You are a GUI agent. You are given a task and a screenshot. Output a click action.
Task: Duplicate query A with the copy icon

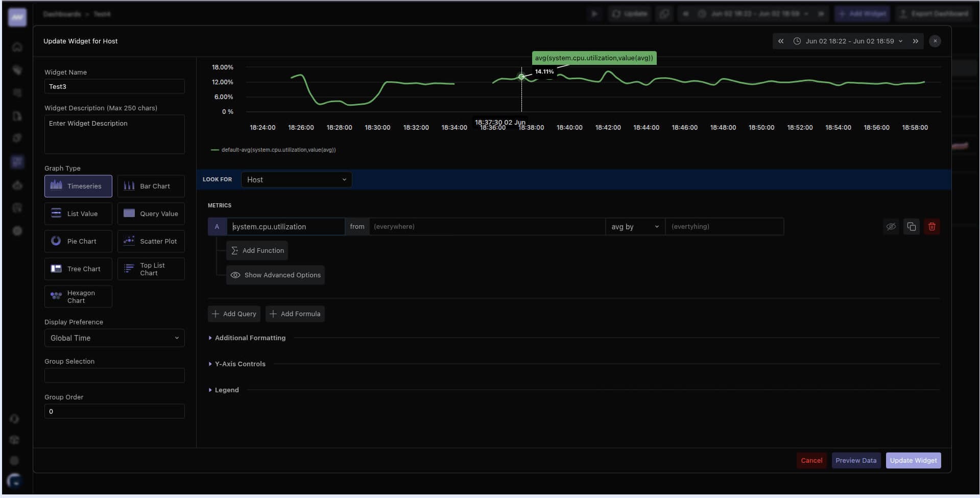click(912, 226)
